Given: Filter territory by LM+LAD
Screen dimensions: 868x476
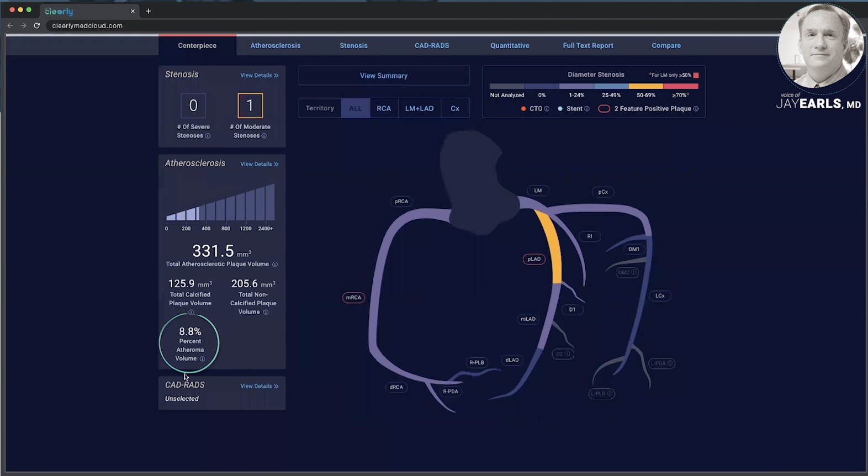Looking at the screenshot, I should coord(419,108).
